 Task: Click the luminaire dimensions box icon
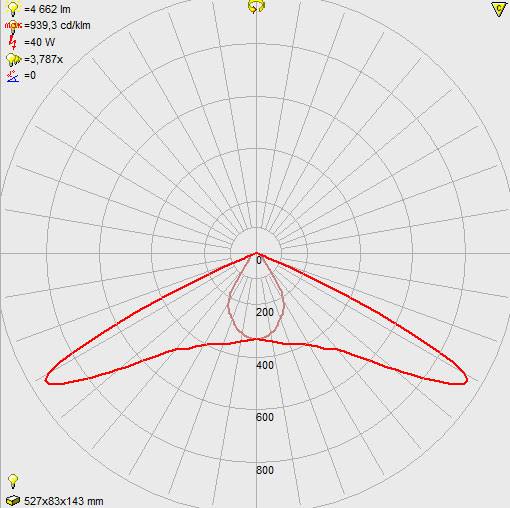coord(13,501)
